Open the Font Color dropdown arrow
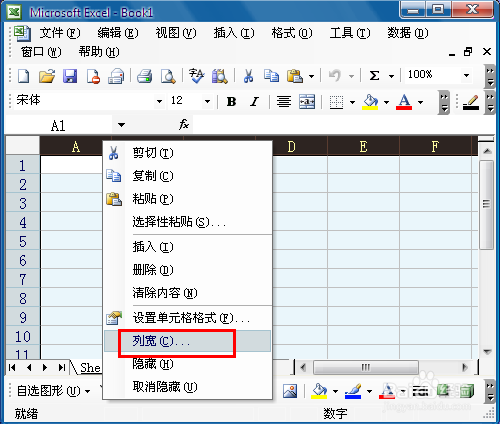This screenshot has height=424, width=500. (x=421, y=102)
